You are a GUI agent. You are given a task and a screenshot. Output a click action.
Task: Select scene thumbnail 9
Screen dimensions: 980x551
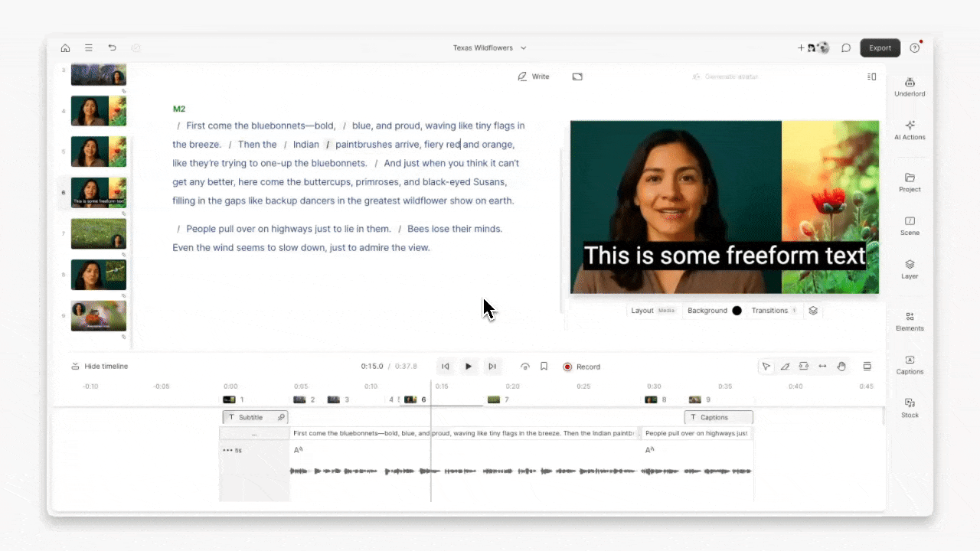[99, 315]
